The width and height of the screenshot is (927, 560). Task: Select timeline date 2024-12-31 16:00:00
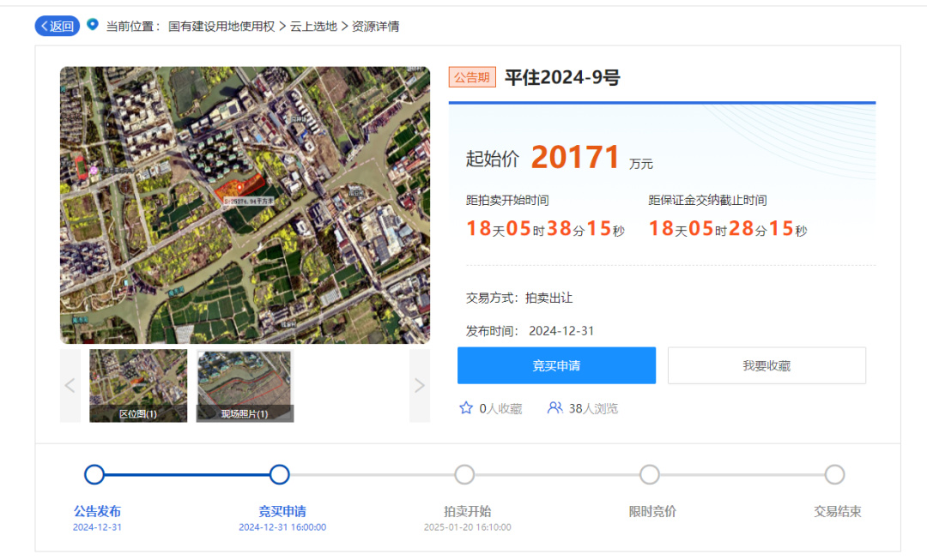pyautogui.click(x=282, y=527)
